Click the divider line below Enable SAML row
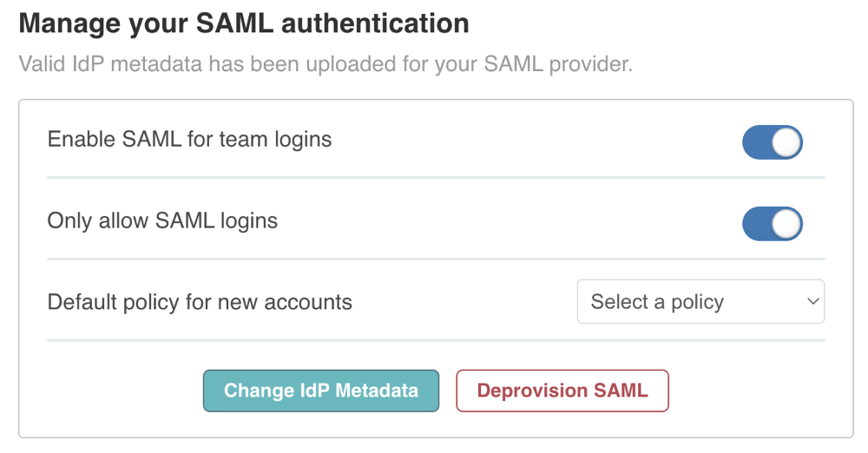 point(436,178)
